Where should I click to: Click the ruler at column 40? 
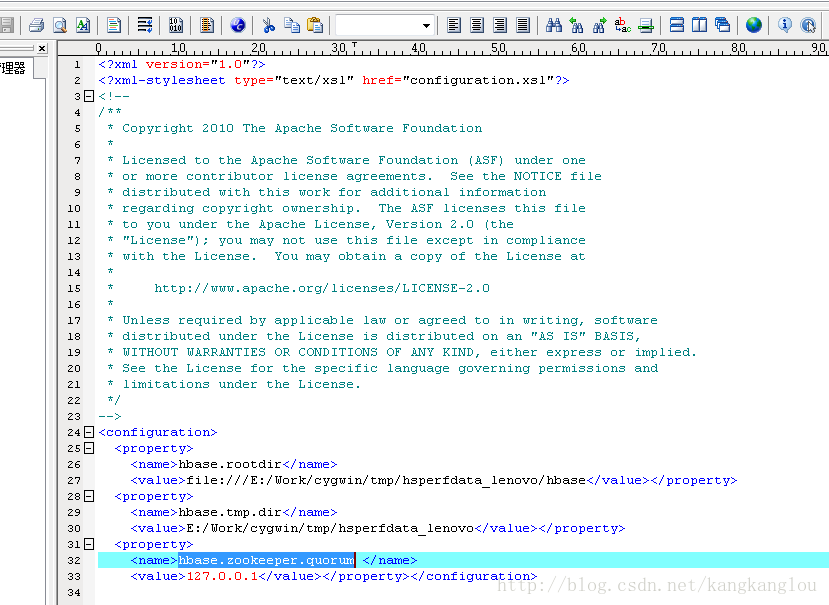(x=419, y=48)
